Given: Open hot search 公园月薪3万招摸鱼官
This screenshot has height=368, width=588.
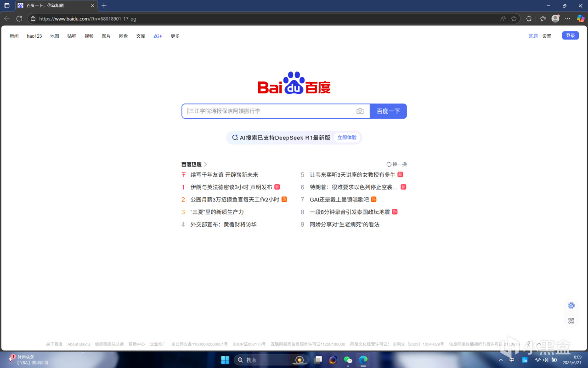Looking at the screenshot, I should tap(235, 200).
